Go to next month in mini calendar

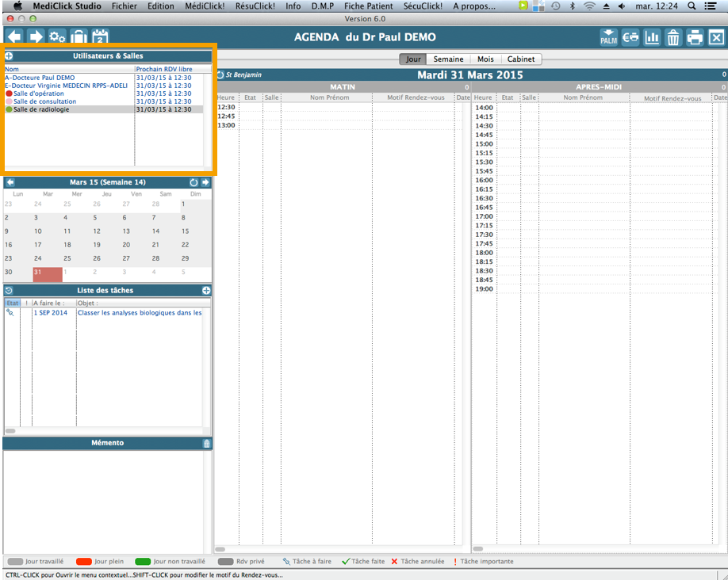point(205,182)
